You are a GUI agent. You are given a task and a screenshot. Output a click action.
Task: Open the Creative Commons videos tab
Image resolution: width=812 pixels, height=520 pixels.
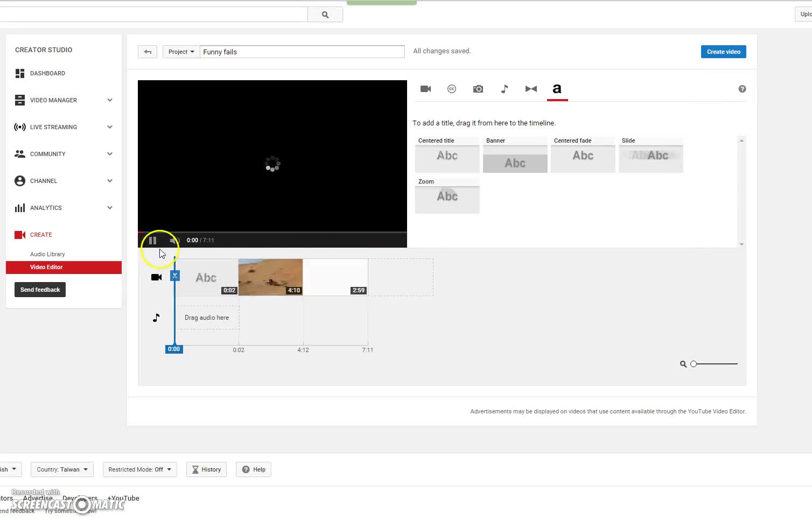click(x=452, y=89)
